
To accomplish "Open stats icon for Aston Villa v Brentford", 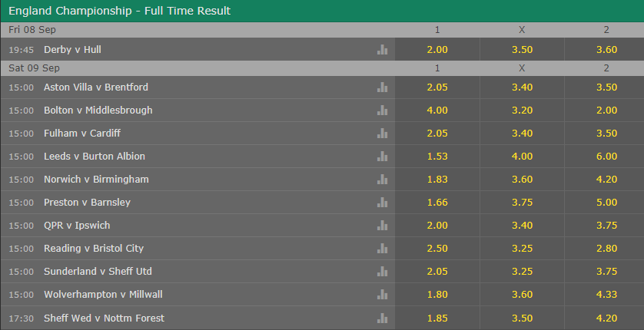I will click(x=382, y=87).
